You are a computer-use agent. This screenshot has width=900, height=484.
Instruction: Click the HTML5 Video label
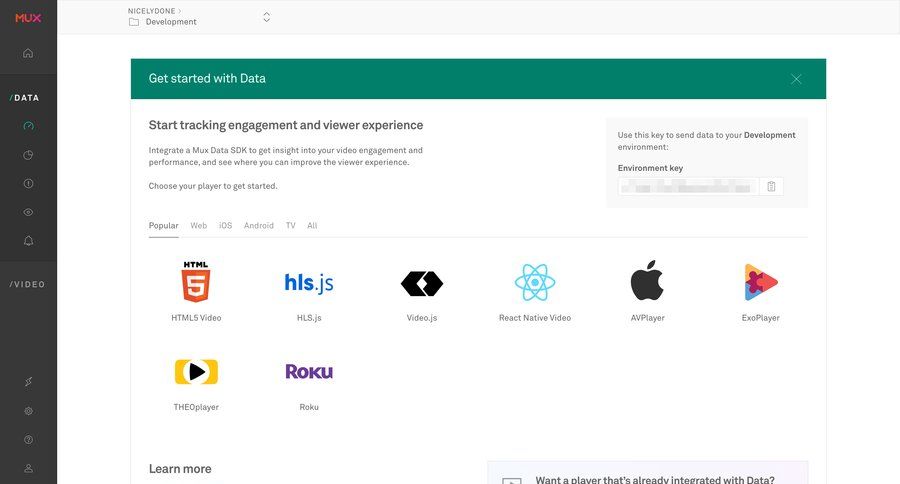[196, 317]
